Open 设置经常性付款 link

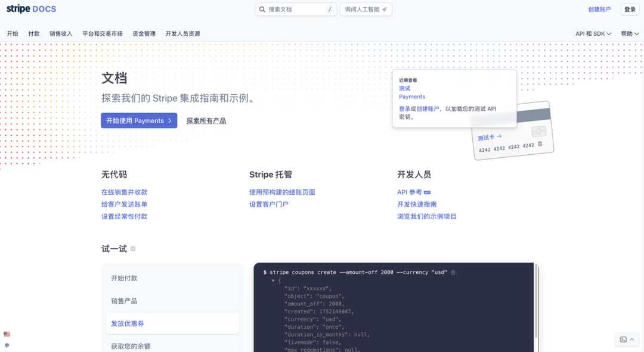coord(124,216)
